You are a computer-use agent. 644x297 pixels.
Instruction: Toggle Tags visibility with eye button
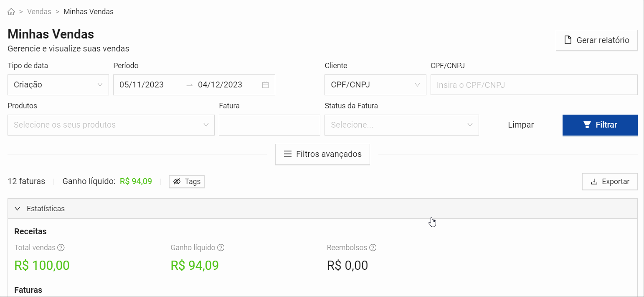pos(187,182)
